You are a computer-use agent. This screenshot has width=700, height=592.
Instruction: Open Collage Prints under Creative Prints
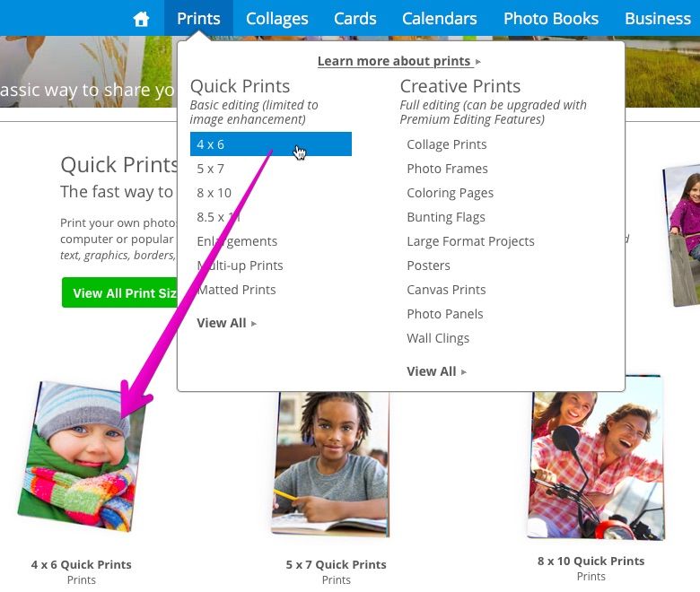(x=447, y=144)
